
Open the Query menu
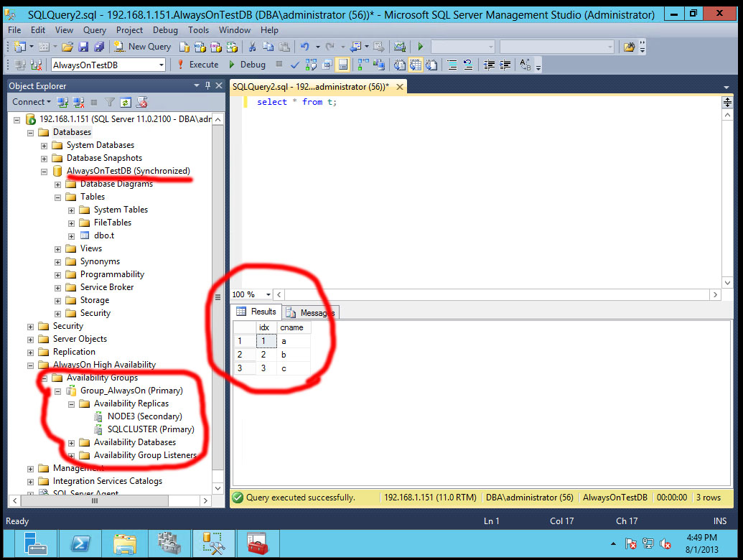coord(95,30)
